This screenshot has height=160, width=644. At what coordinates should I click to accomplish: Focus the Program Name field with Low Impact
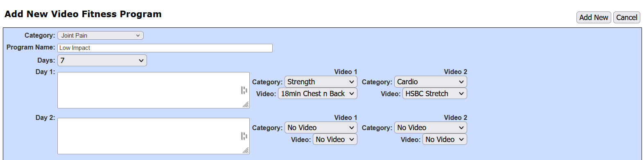pyautogui.click(x=165, y=48)
